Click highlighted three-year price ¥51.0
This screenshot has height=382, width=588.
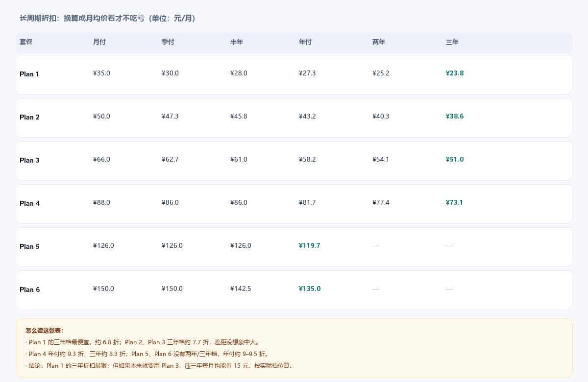455,159
